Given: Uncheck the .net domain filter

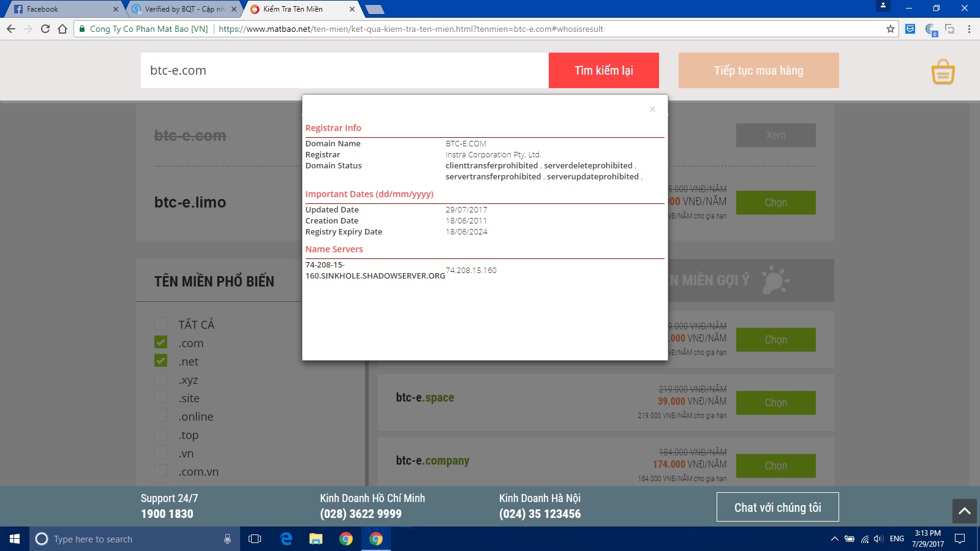Looking at the screenshot, I should coord(160,361).
